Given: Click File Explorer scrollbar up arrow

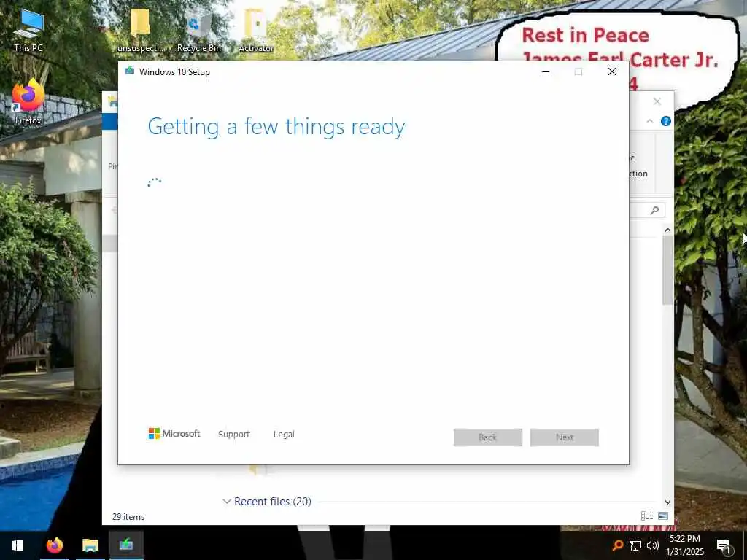Looking at the screenshot, I should click(667, 230).
